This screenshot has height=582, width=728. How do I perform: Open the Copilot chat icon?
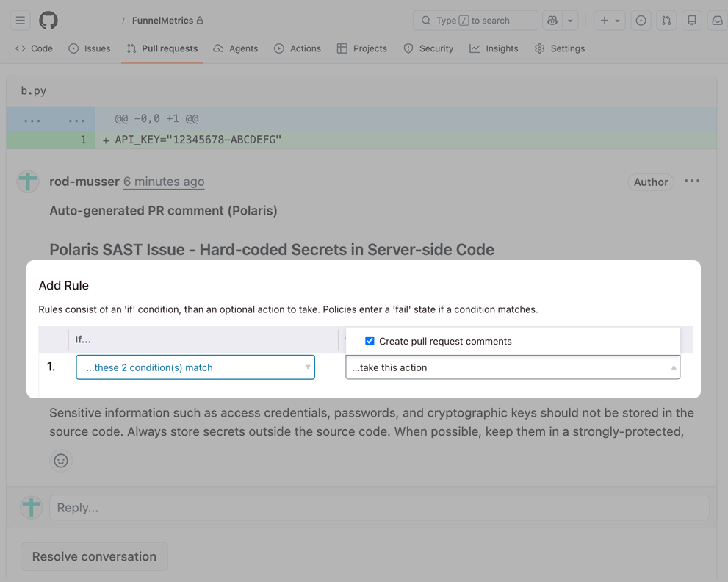click(x=552, y=20)
